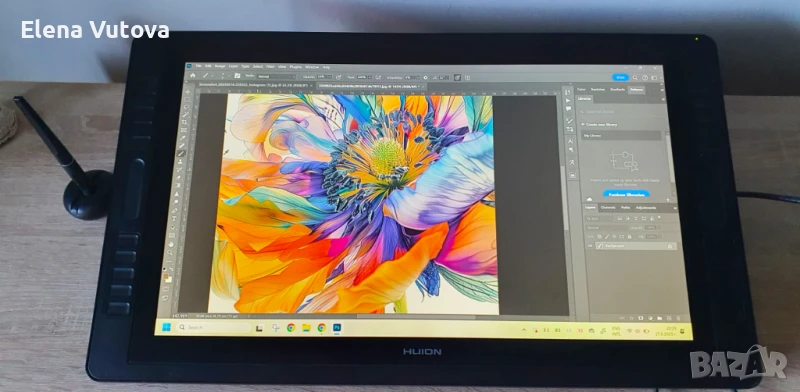This screenshot has height=392, width=800.
Task: Open the brush settings panel toggle
Action: (x=237, y=76)
